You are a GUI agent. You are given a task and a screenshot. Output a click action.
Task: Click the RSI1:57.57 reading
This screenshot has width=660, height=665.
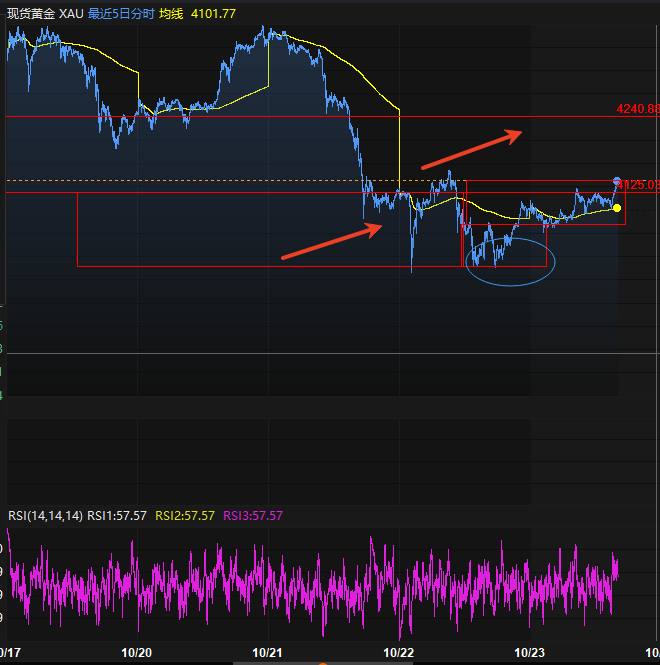click(x=117, y=516)
